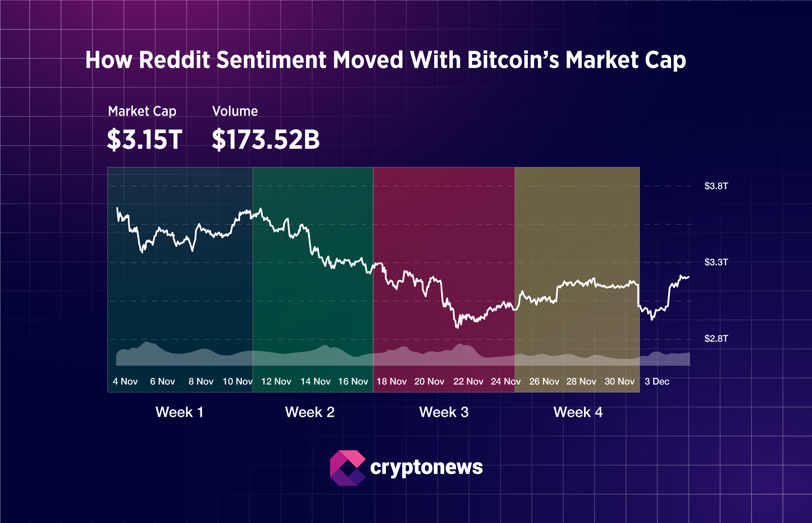Click the $173.52B volume value

[x=265, y=139]
